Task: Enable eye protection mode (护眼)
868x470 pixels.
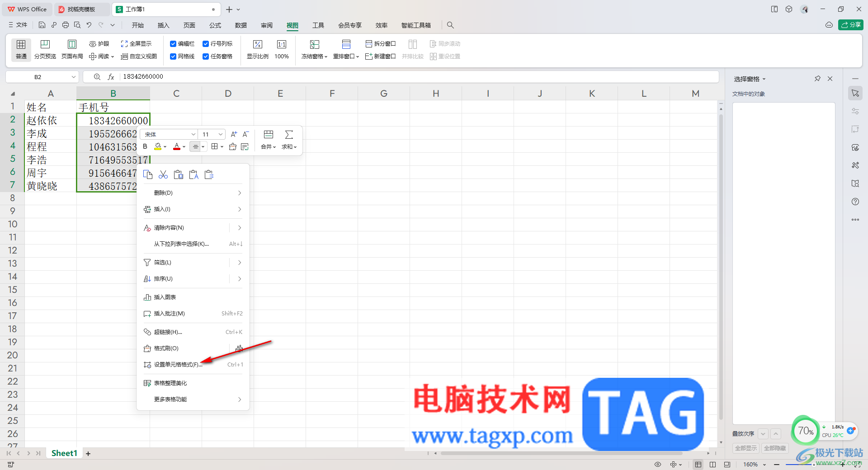Action: pyautogui.click(x=99, y=44)
